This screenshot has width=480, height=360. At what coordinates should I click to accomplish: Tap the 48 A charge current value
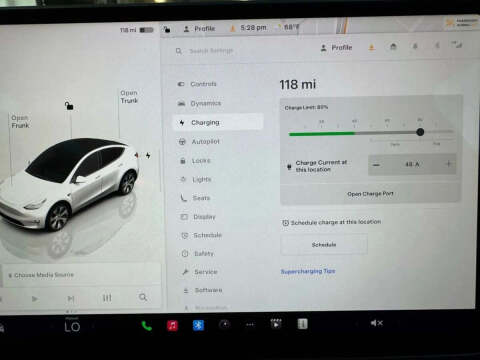pos(412,164)
